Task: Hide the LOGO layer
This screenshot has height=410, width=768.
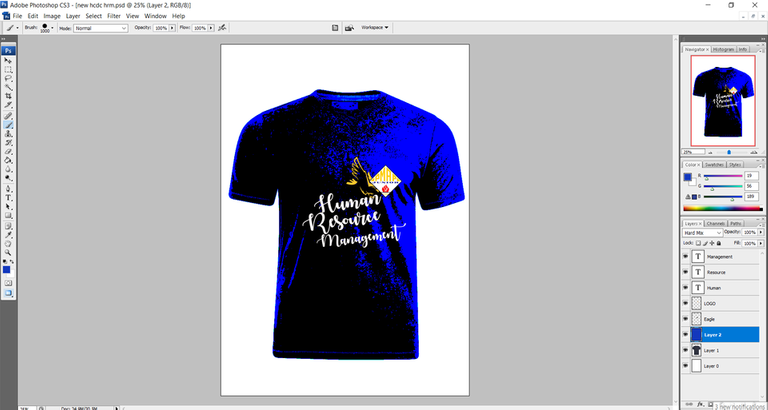Action: click(x=685, y=303)
